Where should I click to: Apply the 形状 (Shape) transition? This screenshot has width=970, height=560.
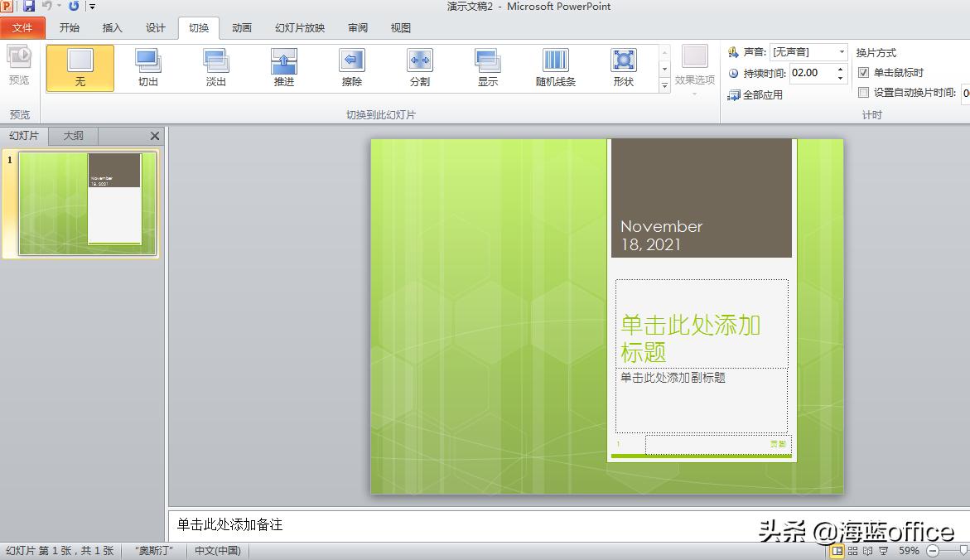(x=623, y=66)
